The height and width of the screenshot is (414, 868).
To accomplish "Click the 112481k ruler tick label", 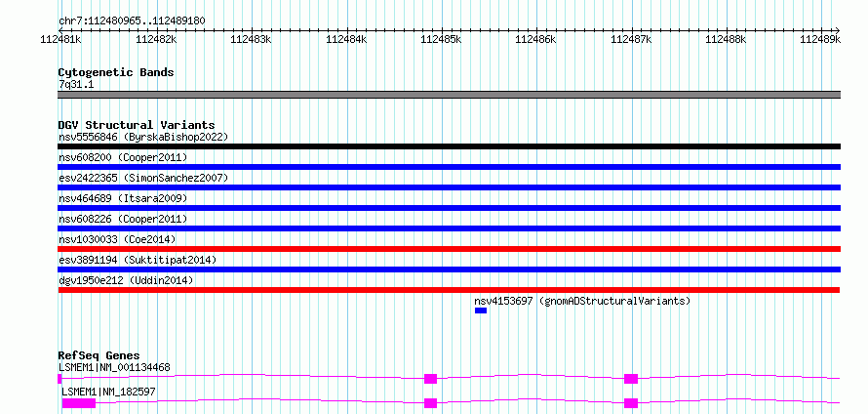I will 61,39.
